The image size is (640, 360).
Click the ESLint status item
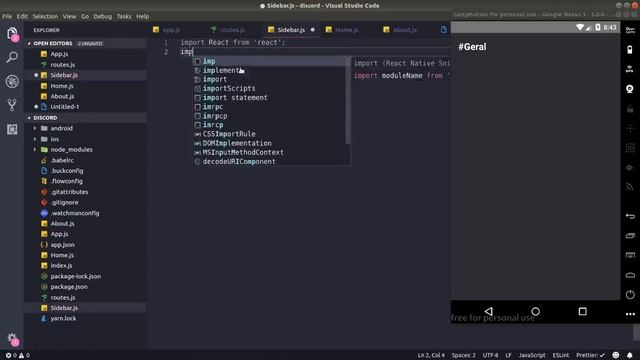click(x=561, y=356)
